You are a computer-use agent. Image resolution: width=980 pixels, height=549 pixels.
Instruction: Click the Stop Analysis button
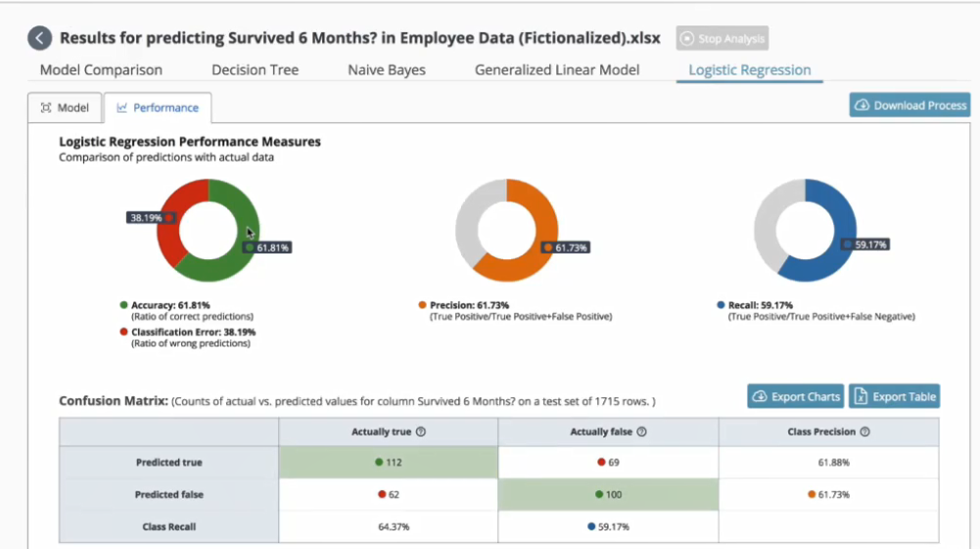coord(722,38)
